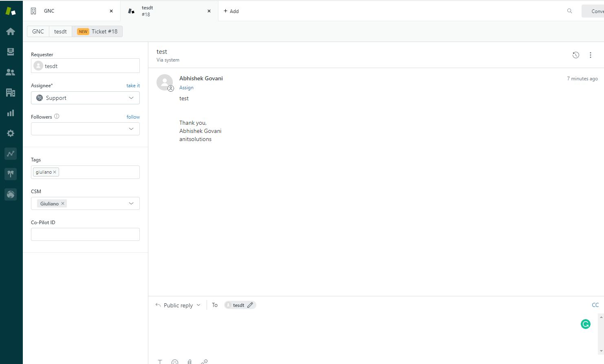Select the tesdt breadcrumb tab
The height and width of the screenshot is (364, 604).
[x=60, y=31]
